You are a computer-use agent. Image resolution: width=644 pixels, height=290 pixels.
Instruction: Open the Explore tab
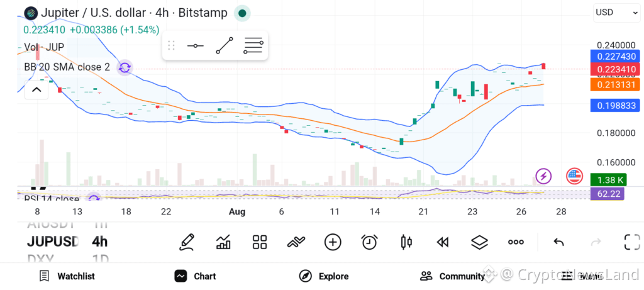point(324,276)
